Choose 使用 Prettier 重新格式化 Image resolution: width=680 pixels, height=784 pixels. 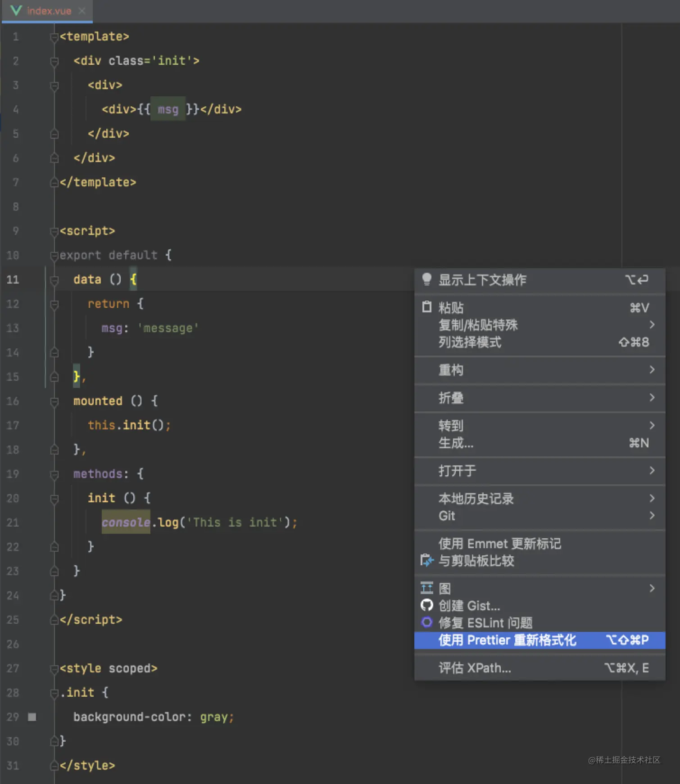point(539,640)
